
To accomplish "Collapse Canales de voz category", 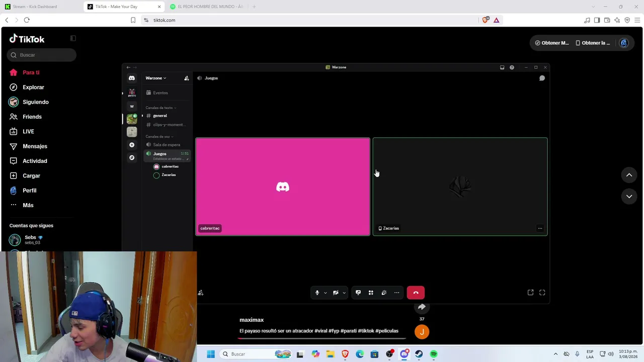I will (x=159, y=137).
